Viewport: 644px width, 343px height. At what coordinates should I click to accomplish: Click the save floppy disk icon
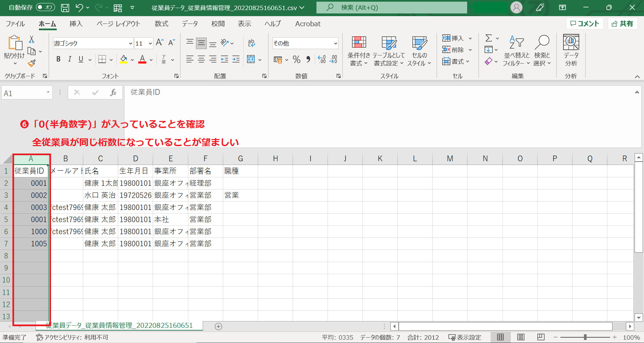pyautogui.click(x=65, y=8)
